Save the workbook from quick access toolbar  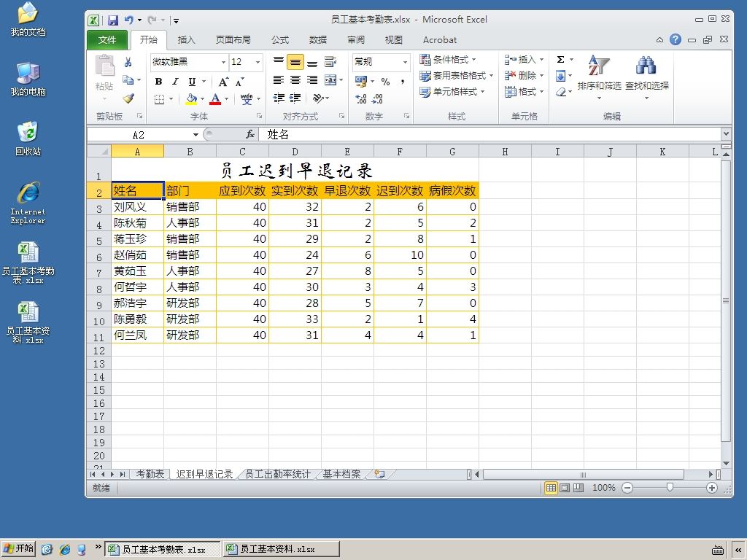(x=113, y=20)
